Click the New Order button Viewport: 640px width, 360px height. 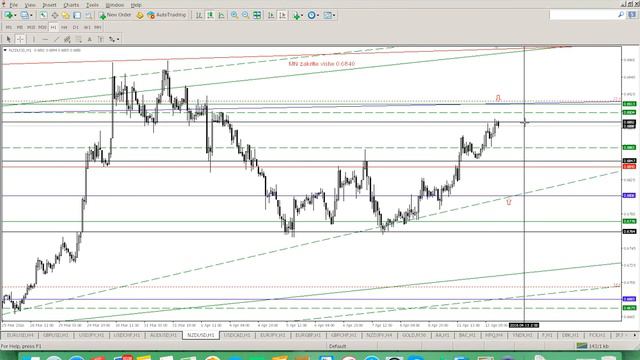[x=115, y=15]
